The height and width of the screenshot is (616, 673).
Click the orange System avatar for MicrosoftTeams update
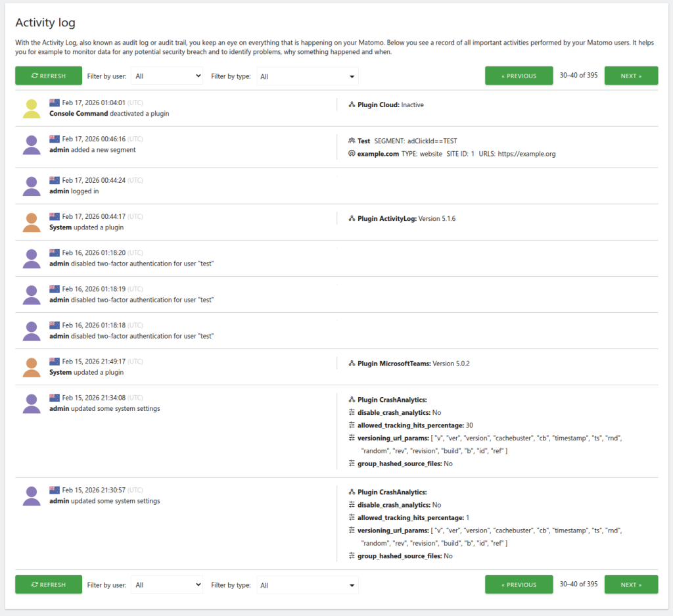point(32,367)
